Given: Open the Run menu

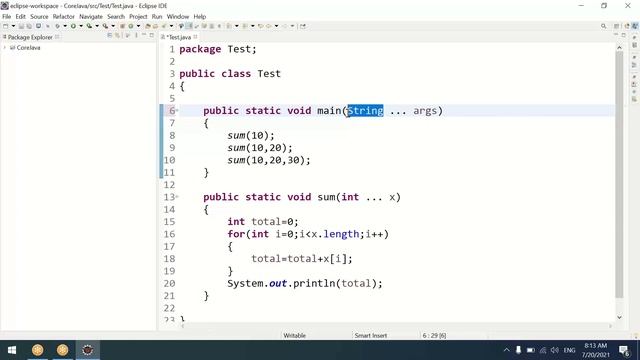Looking at the screenshot, I should tap(157, 17).
